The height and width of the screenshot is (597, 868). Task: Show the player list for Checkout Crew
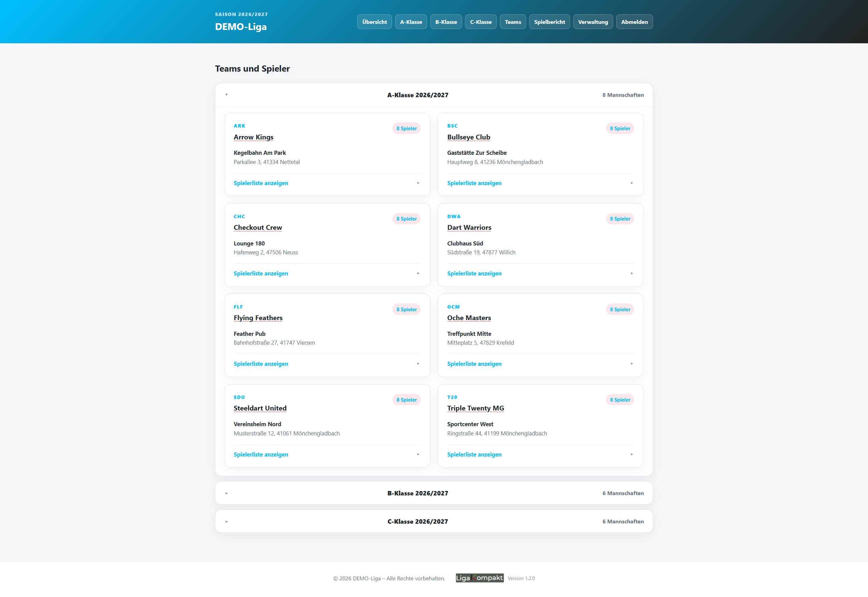[327, 273]
